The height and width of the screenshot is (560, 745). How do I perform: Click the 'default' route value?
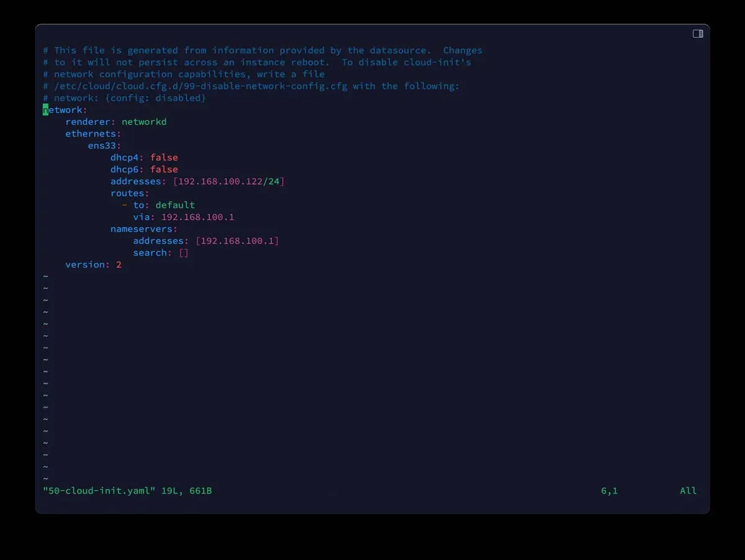(175, 205)
